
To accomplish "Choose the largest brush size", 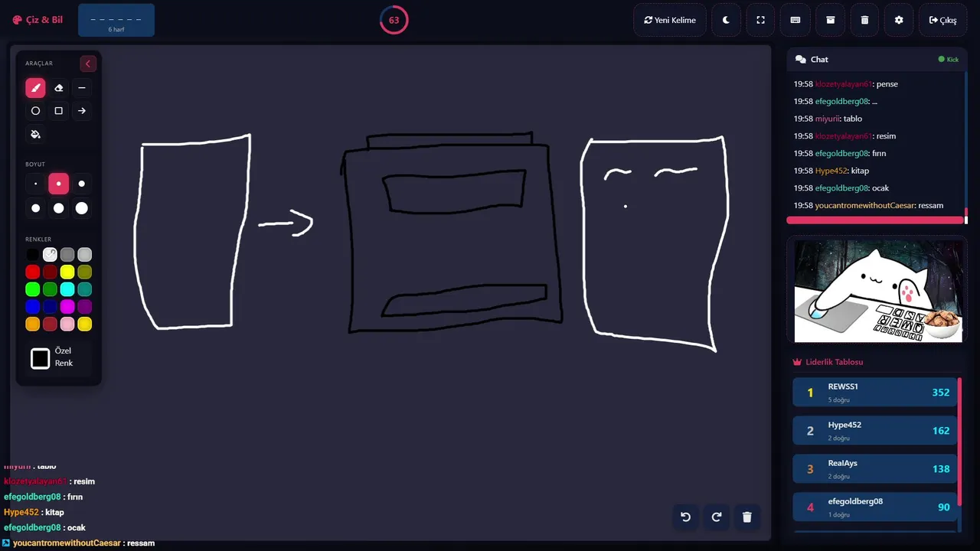I will pyautogui.click(x=81, y=208).
